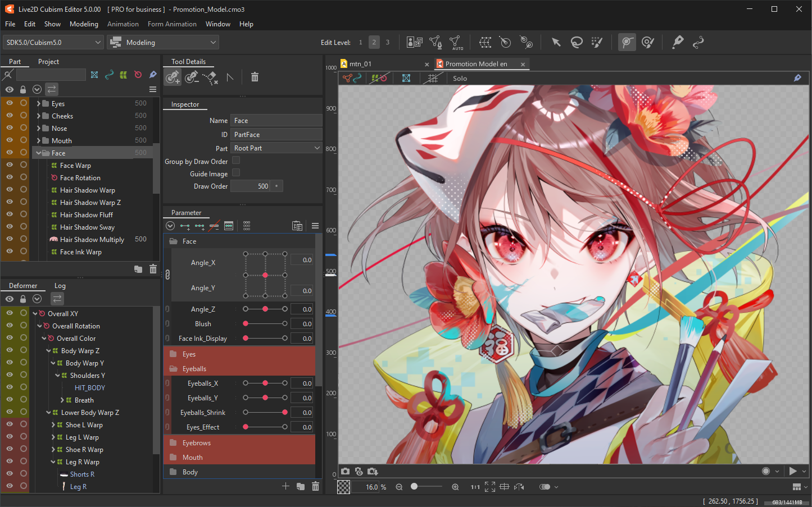Viewport: 812px width, 507px height.
Task: Close the mtn_01 tab
Action: (x=427, y=63)
